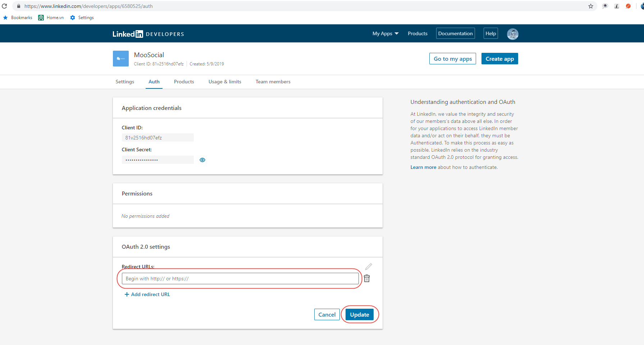Expand the My Apps dropdown
644x345 pixels.
pos(385,33)
